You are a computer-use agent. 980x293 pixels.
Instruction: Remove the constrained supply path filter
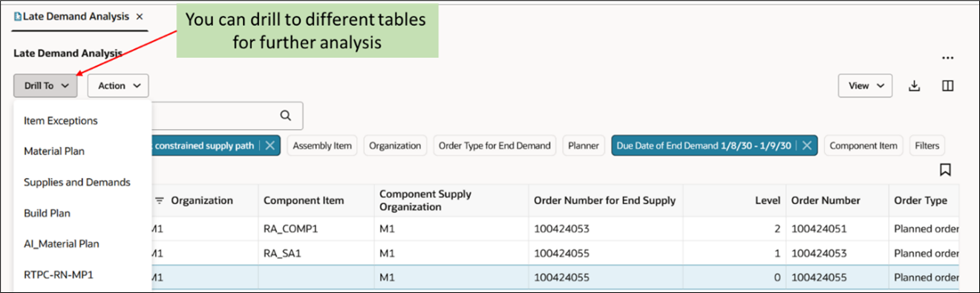point(269,146)
